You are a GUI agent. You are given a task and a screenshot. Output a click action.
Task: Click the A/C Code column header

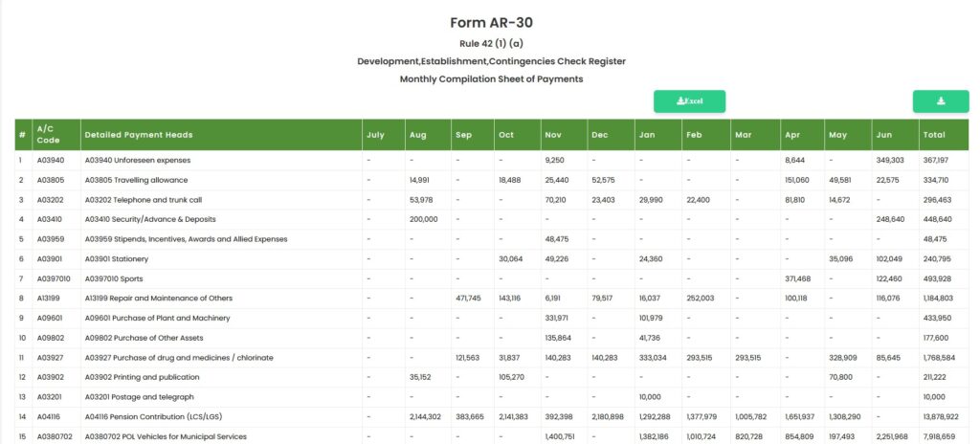(56, 135)
